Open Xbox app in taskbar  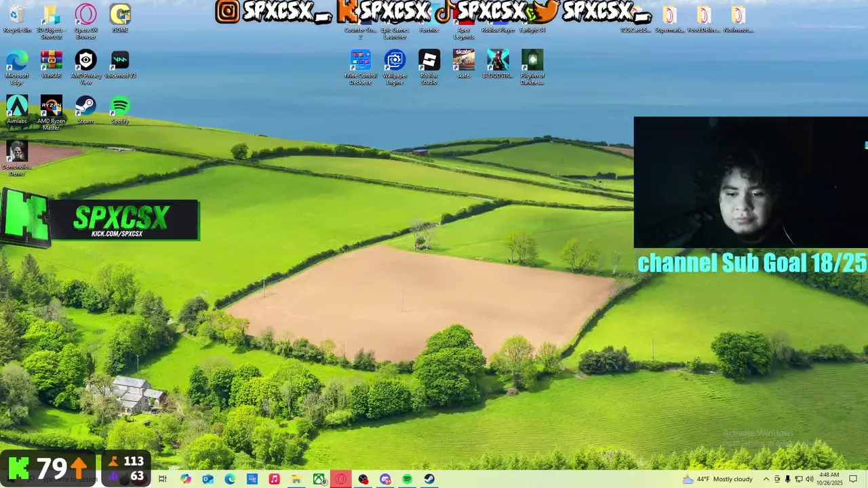tap(319, 479)
